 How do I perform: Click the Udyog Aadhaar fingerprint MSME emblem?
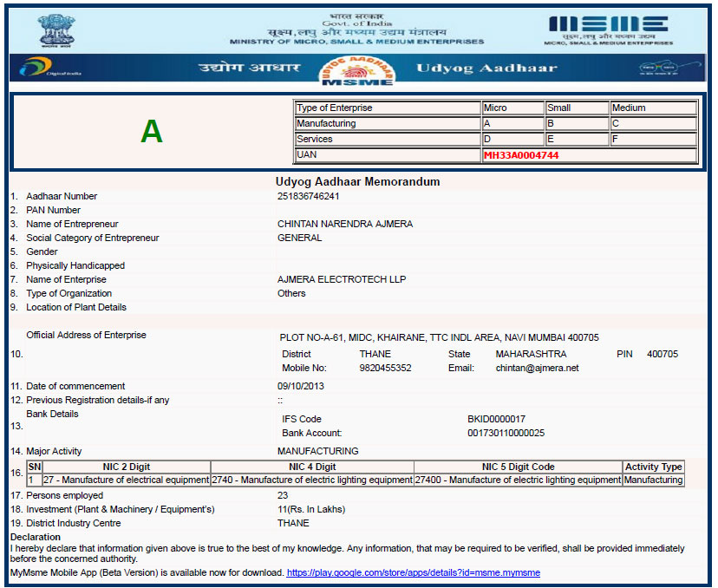click(x=357, y=69)
